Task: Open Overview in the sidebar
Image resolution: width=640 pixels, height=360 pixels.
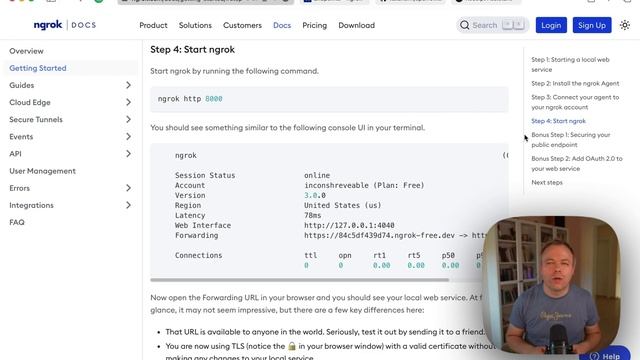Action: tap(26, 51)
